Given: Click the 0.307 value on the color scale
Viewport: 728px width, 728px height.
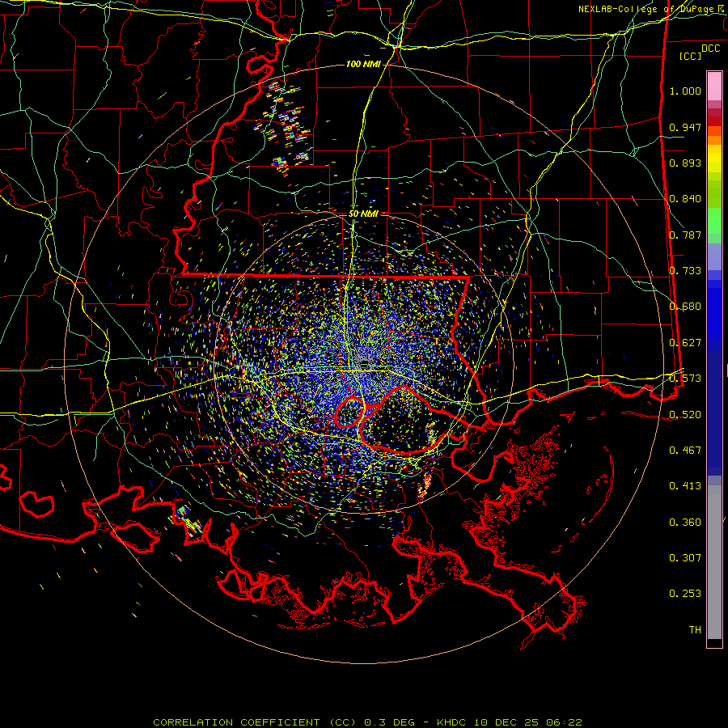Looking at the screenshot, I should click(685, 558).
